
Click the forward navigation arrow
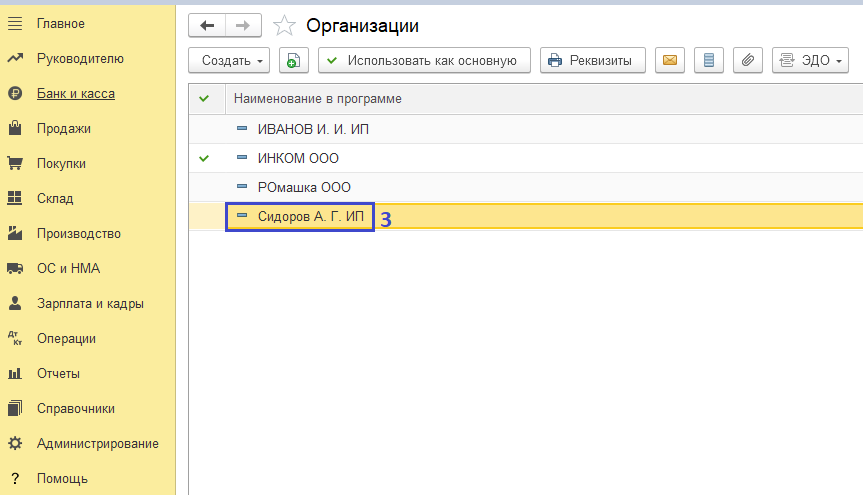coord(243,26)
